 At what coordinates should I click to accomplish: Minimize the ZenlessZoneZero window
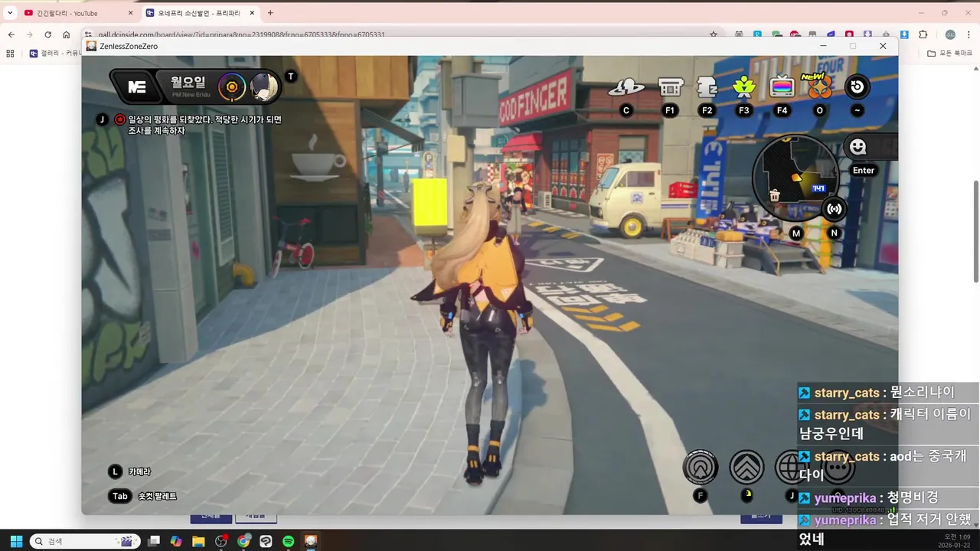823,46
